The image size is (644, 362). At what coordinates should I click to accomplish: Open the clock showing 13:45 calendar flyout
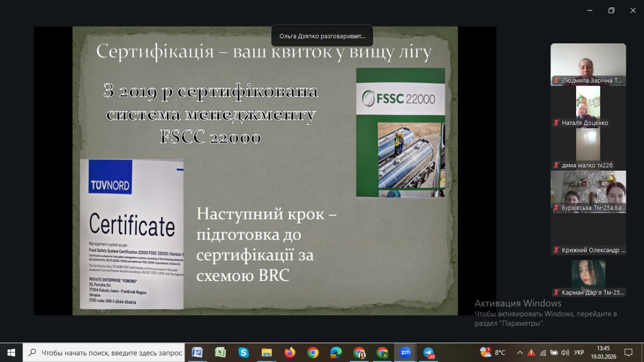pyautogui.click(x=603, y=352)
